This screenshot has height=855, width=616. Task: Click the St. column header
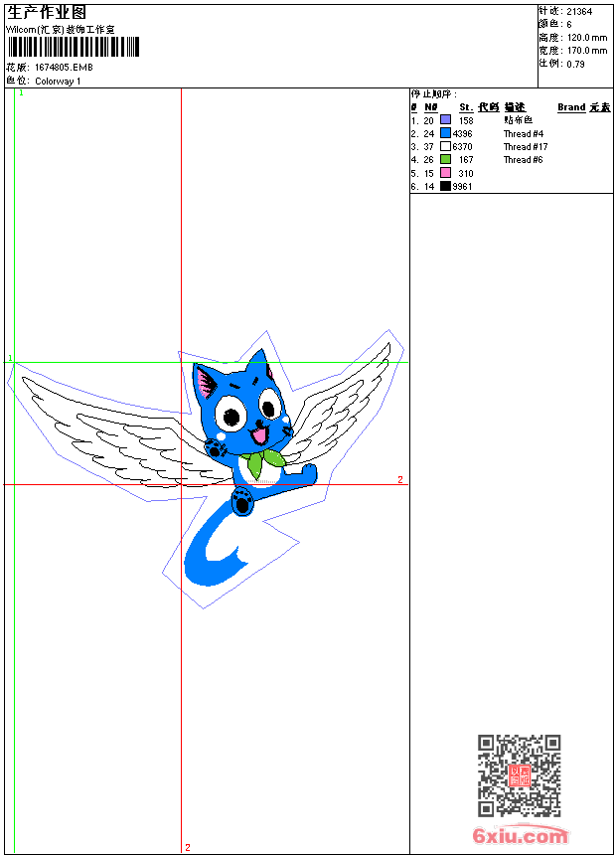point(466,107)
